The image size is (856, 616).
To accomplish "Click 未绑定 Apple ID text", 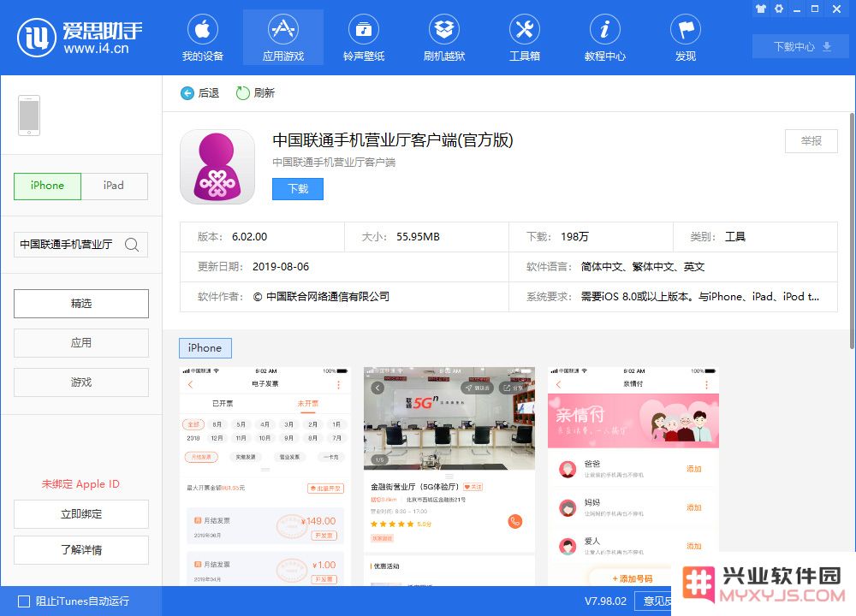I will tap(80, 484).
